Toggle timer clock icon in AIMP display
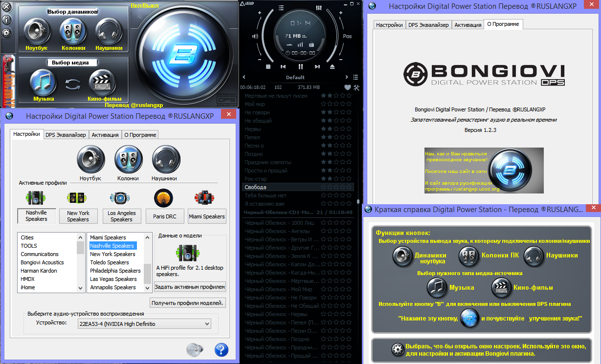This screenshot has width=601, height=364. tap(288, 53)
